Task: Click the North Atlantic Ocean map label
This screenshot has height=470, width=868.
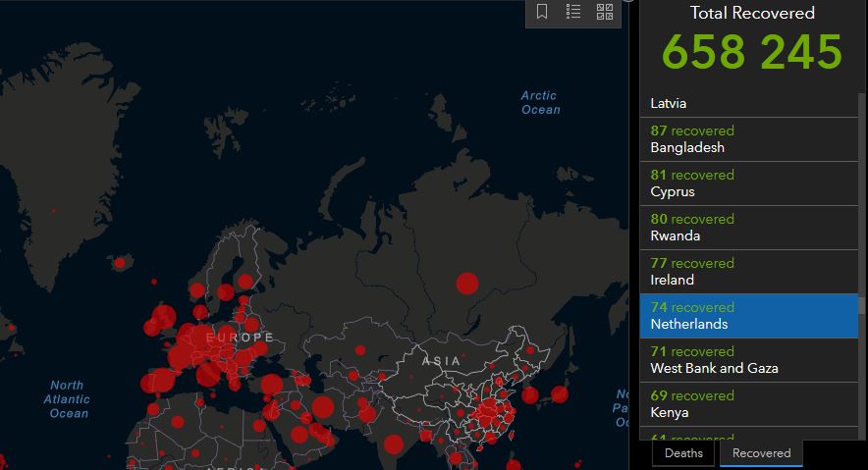Action: click(67, 399)
